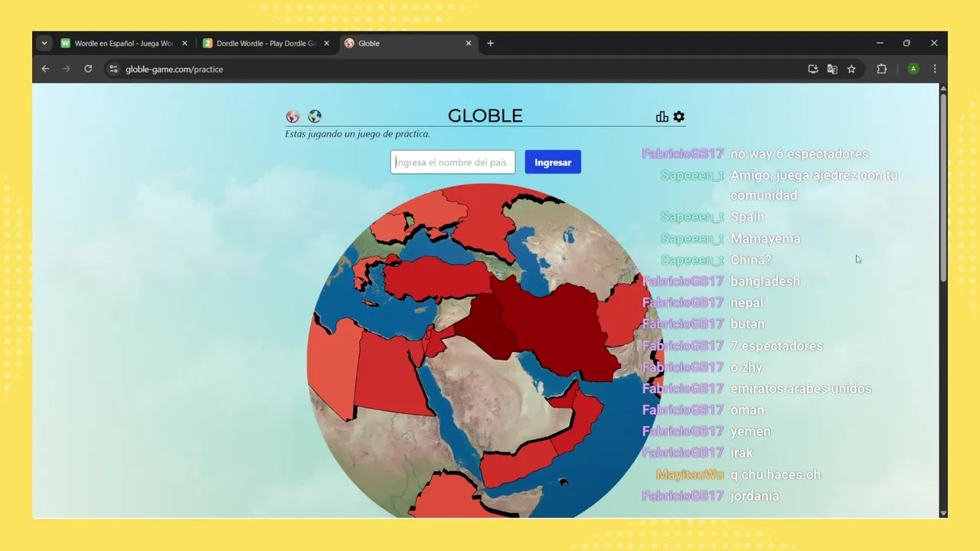
Task: Click chat message 'o zhy'
Action: [746, 367]
